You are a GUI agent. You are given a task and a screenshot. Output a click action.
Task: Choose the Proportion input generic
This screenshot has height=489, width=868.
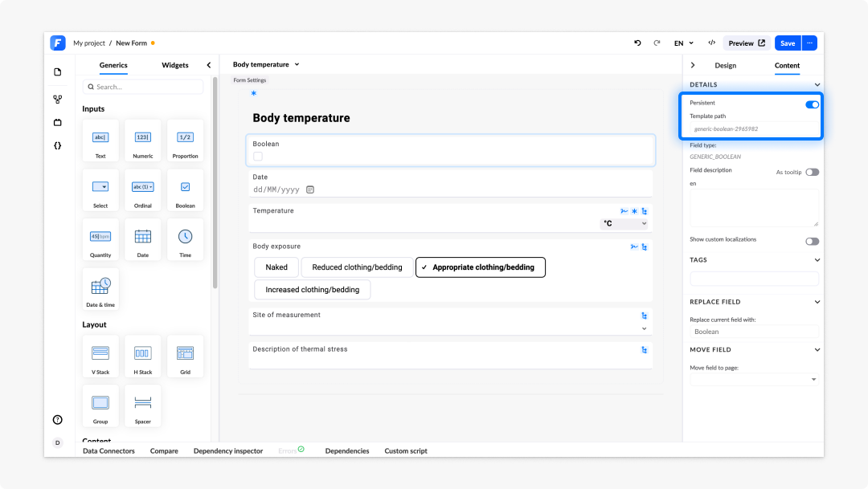(185, 141)
